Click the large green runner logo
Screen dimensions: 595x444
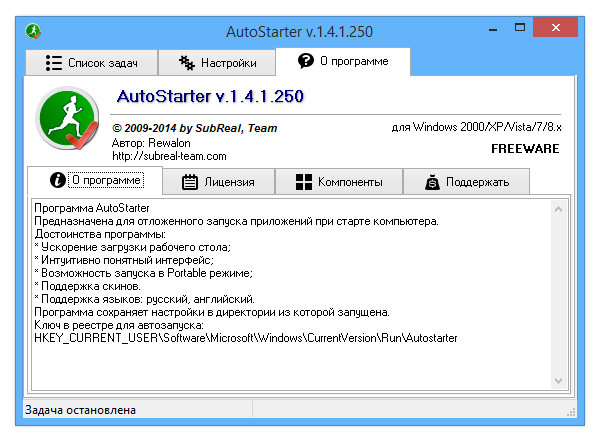tap(68, 118)
